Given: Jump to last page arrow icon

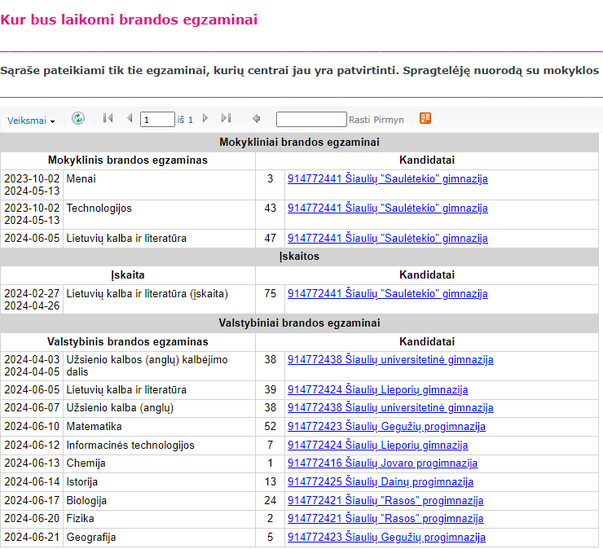Looking at the screenshot, I should point(226,118).
